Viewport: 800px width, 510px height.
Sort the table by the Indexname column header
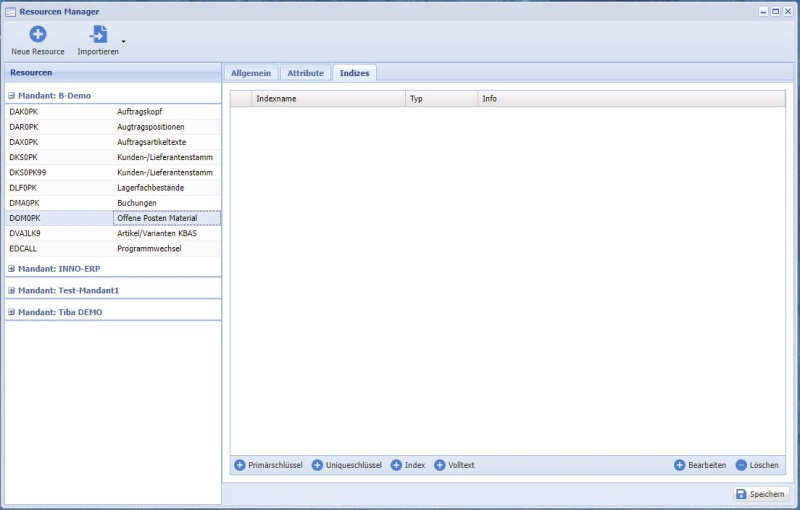point(328,99)
